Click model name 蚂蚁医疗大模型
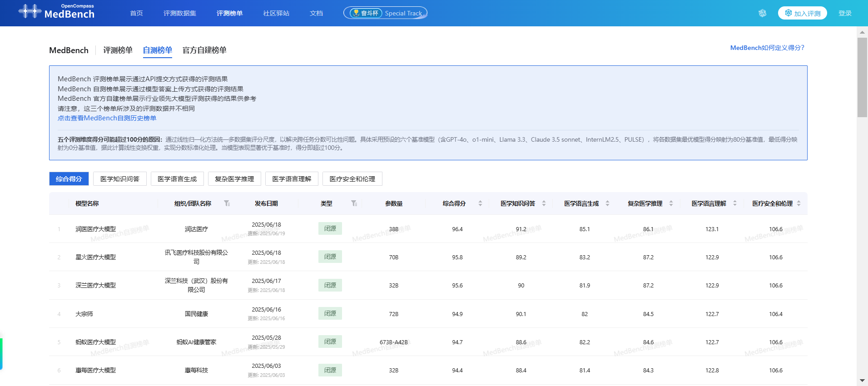This screenshot has width=868, height=386. pyautogui.click(x=95, y=342)
